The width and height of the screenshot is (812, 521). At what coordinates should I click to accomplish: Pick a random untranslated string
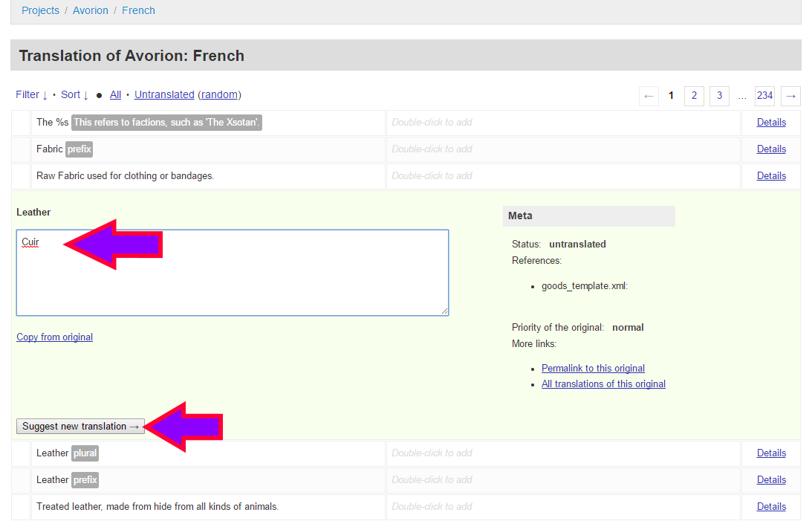click(219, 94)
